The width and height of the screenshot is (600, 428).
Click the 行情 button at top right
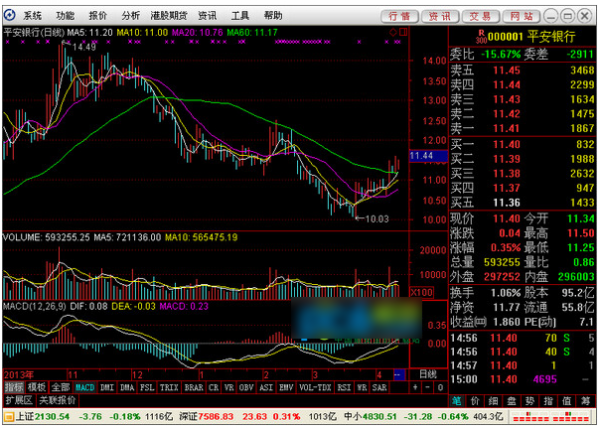click(399, 16)
